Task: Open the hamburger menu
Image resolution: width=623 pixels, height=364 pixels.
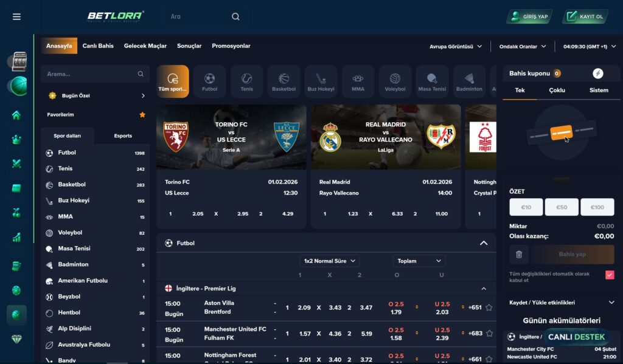Action: point(16,16)
